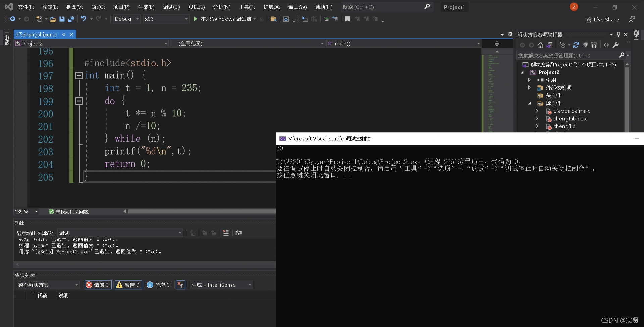
Task: Click the Navigate Backward arrow in main toolbar
Action: (13, 19)
